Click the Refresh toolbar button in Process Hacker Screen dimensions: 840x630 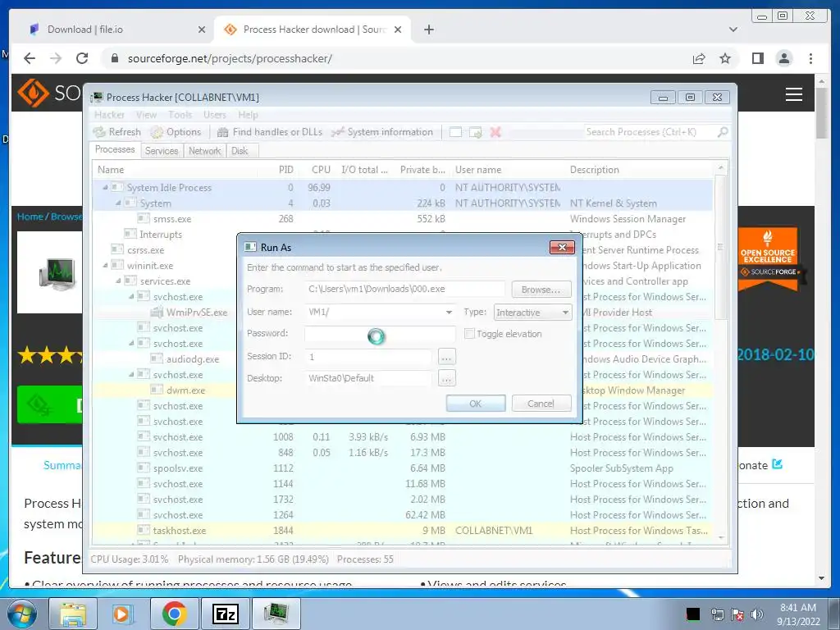coord(116,132)
